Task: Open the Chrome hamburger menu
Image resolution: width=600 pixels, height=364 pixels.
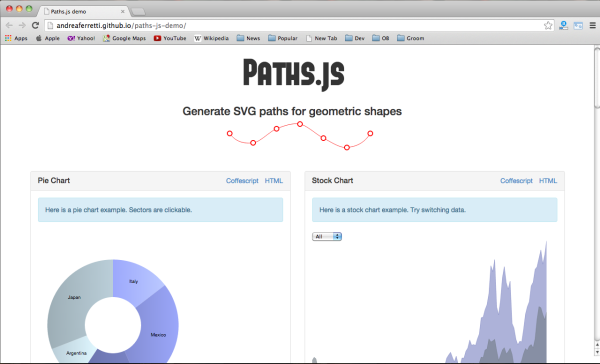Action: pyautogui.click(x=592, y=26)
